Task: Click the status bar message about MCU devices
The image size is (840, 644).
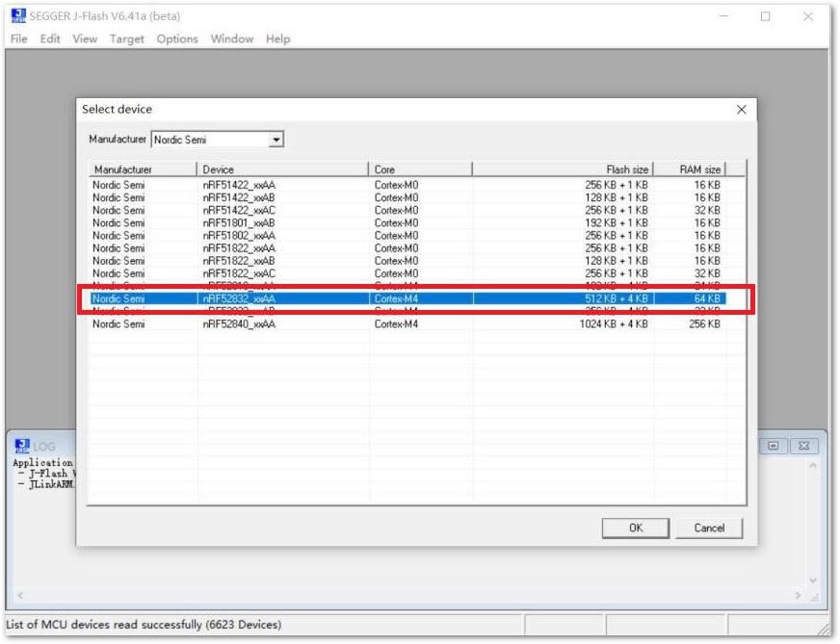Action: (144, 625)
